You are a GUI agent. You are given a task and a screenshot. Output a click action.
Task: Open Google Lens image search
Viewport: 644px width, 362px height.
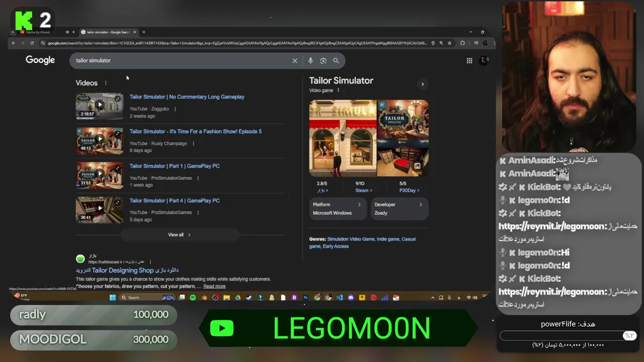[x=323, y=61]
